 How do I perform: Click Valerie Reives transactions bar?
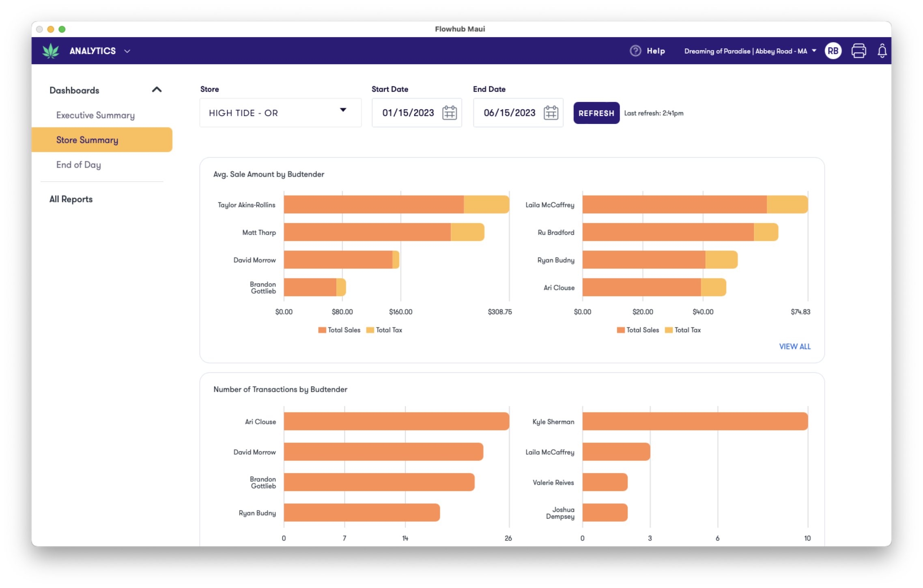[x=605, y=482]
